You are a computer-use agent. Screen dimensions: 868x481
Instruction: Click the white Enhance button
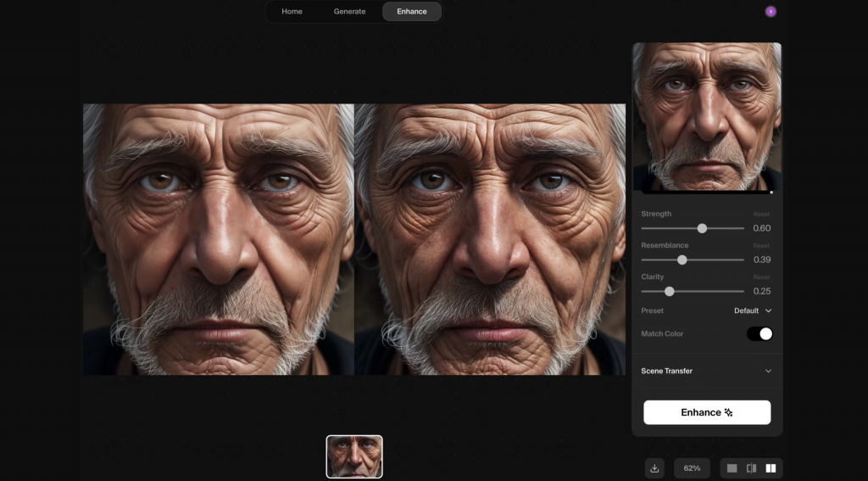(707, 412)
